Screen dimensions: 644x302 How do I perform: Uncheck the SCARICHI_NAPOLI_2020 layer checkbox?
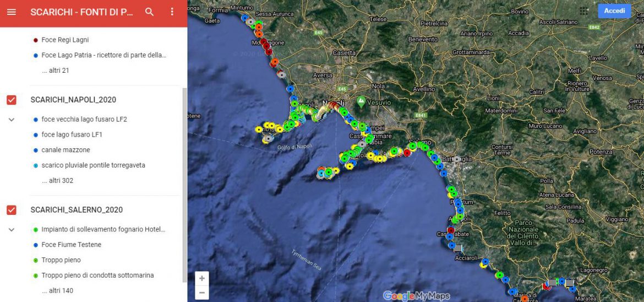pos(12,100)
